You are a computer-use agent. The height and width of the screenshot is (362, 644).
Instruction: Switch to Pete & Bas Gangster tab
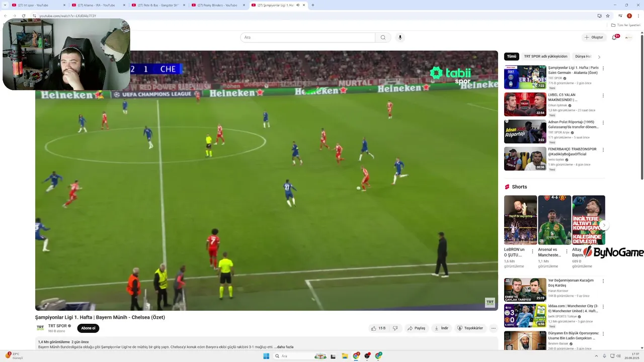click(x=158, y=5)
